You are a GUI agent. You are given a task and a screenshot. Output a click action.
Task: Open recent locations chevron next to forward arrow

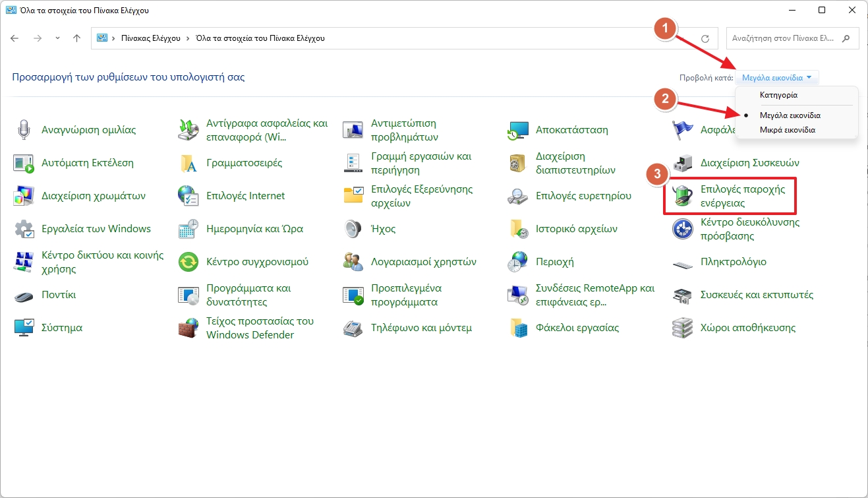tap(58, 38)
